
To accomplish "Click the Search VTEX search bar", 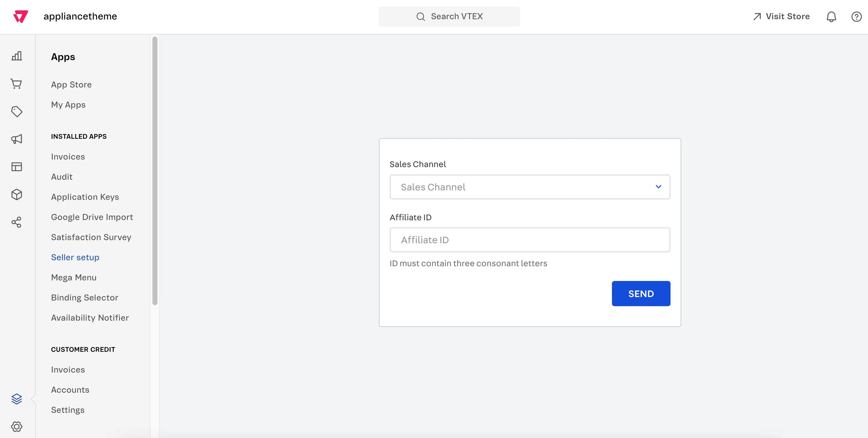I will pyautogui.click(x=449, y=16).
